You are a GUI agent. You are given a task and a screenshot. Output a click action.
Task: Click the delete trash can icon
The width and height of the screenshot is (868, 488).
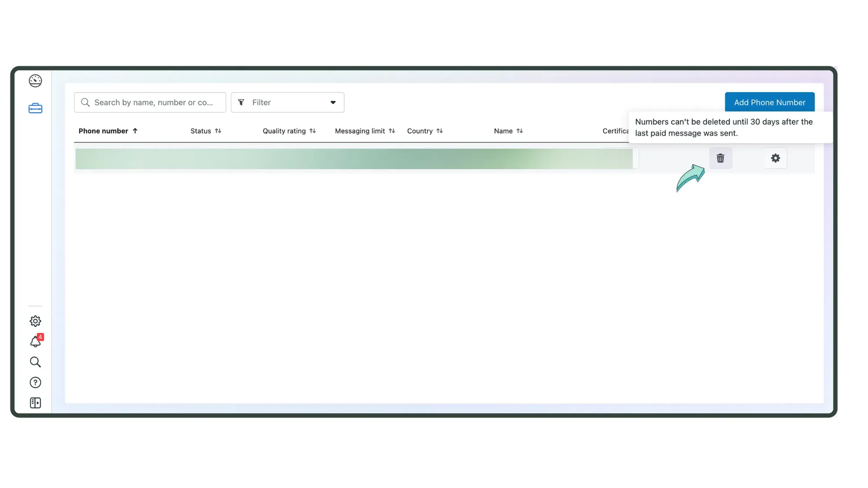click(x=720, y=158)
